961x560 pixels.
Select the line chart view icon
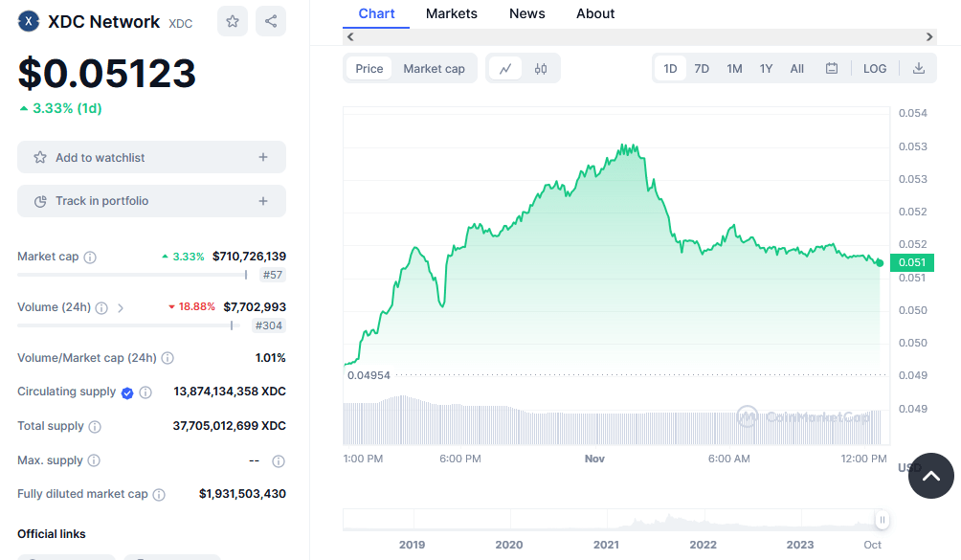click(505, 68)
